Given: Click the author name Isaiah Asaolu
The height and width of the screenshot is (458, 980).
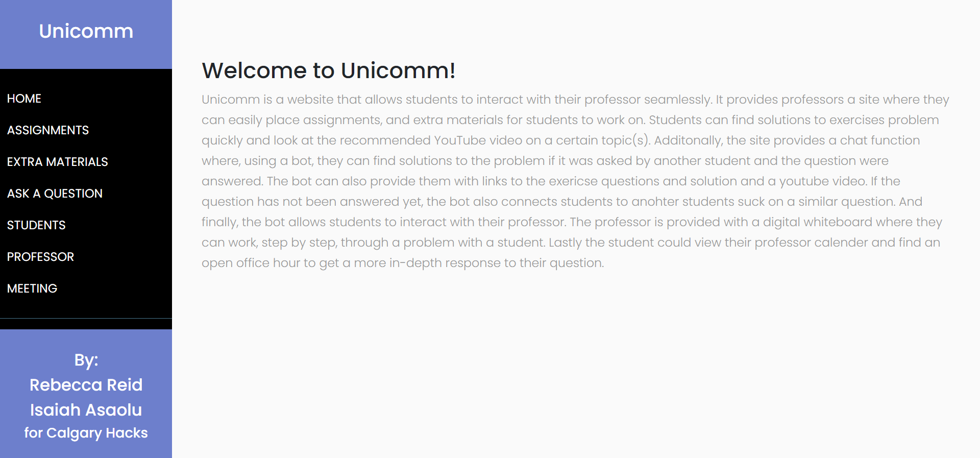Looking at the screenshot, I should tap(86, 410).
